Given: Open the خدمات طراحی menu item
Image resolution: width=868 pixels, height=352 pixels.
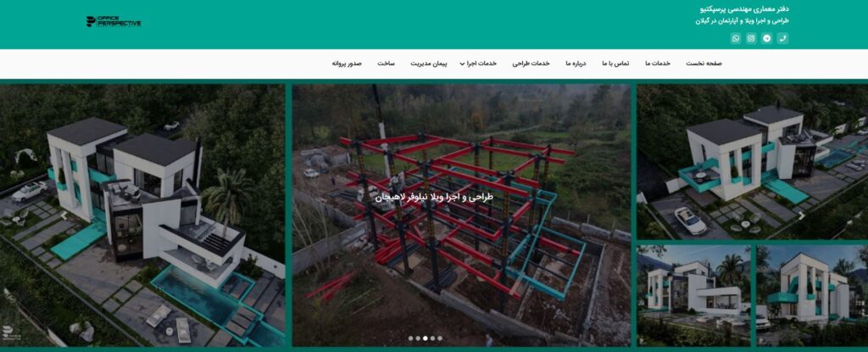Looking at the screenshot, I should (531, 64).
